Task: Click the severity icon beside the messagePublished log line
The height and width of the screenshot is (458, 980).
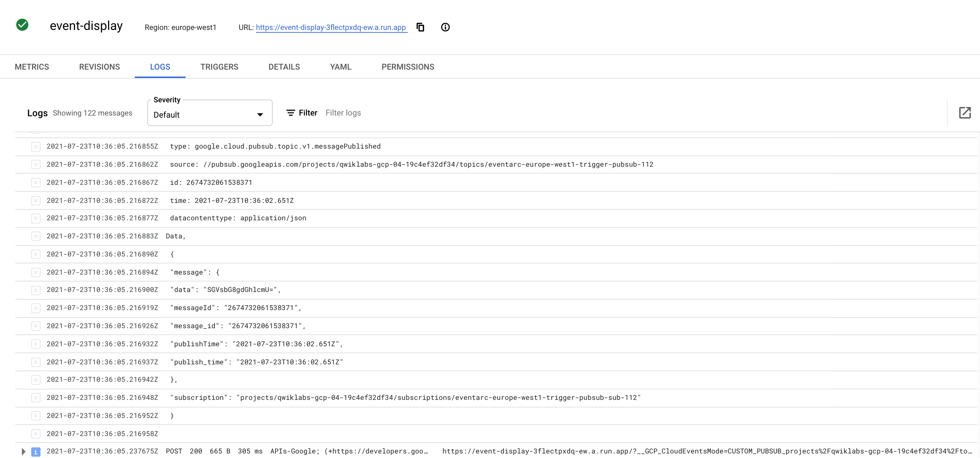Action: 36,146
